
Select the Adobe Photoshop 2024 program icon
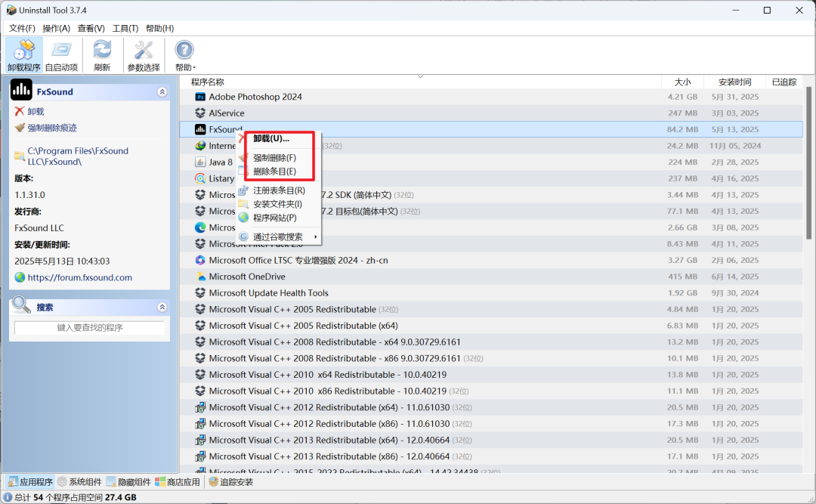199,97
